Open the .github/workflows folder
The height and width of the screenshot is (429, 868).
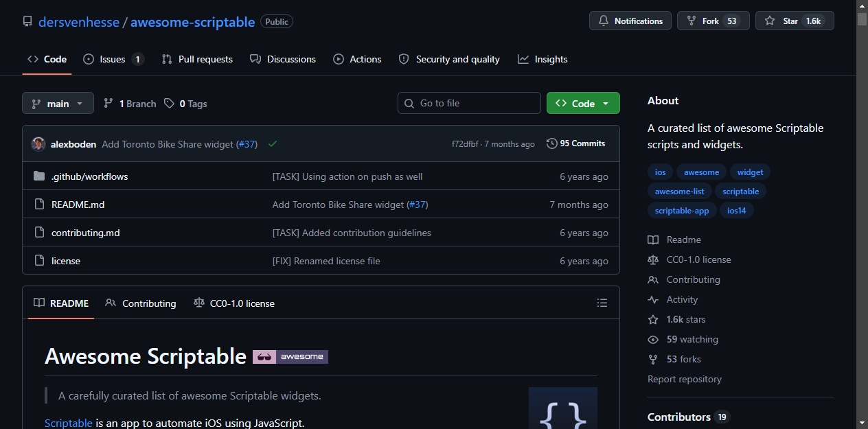(89, 176)
